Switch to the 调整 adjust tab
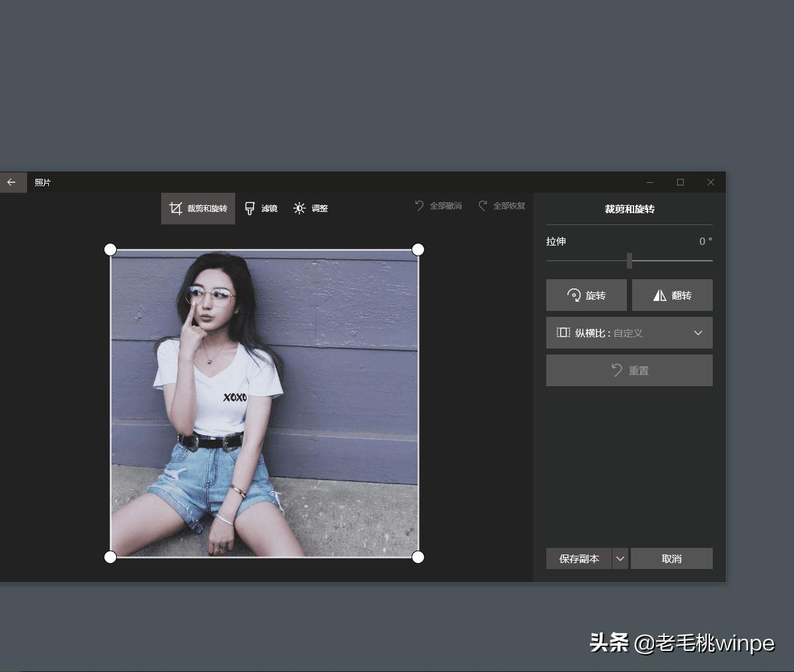 click(310, 209)
